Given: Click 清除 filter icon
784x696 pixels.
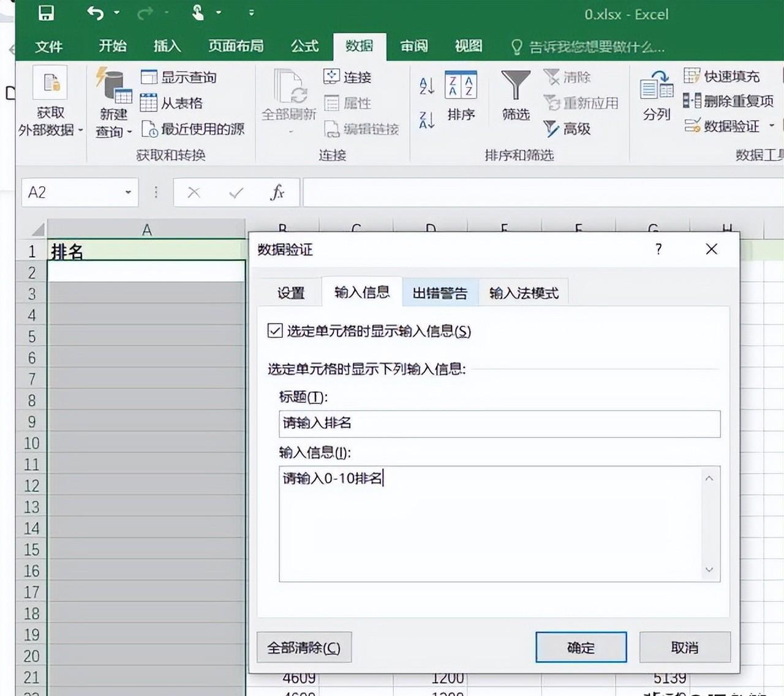Looking at the screenshot, I should (551, 77).
